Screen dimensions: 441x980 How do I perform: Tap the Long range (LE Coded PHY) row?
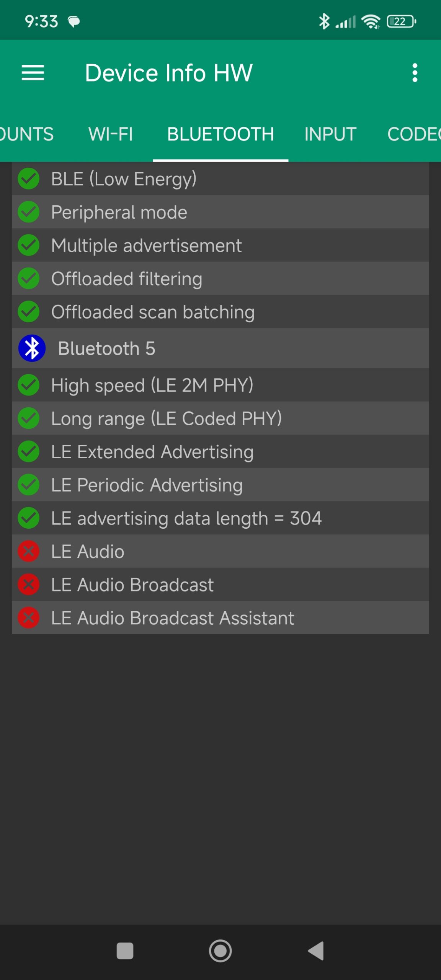[x=167, y=418]
